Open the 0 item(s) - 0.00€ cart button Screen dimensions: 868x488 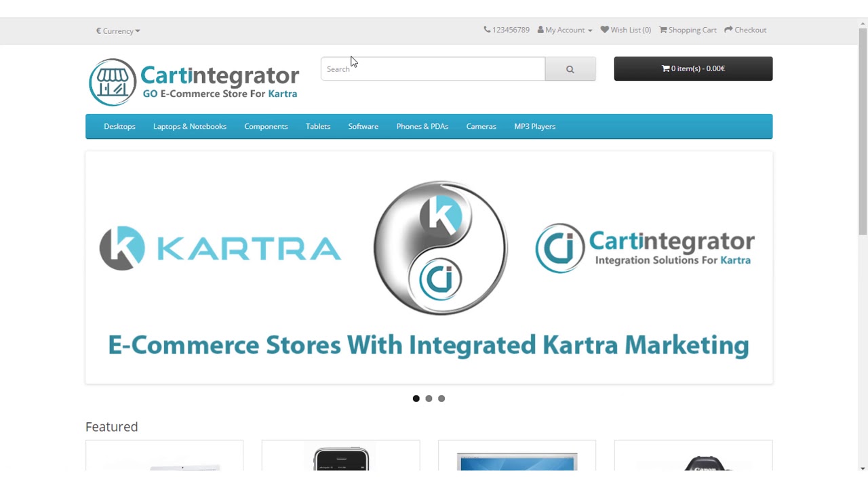pyautogui.click(x=693, y=68)
